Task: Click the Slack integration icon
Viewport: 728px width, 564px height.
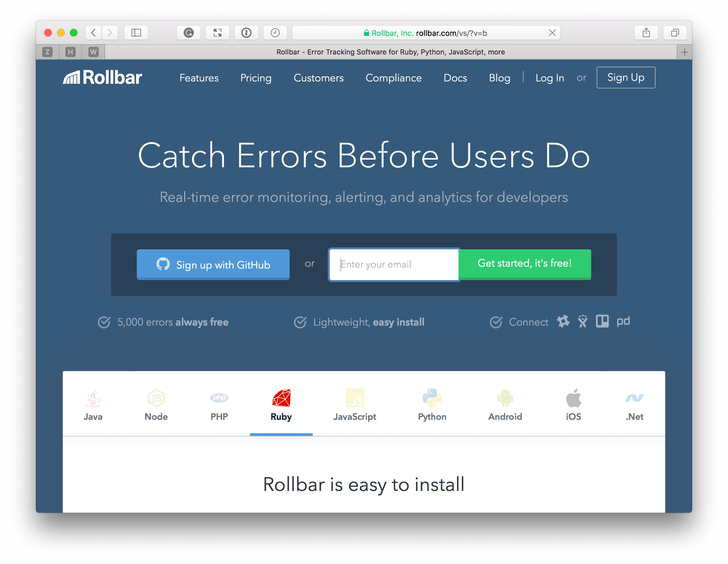Action: tap(563, 321)
